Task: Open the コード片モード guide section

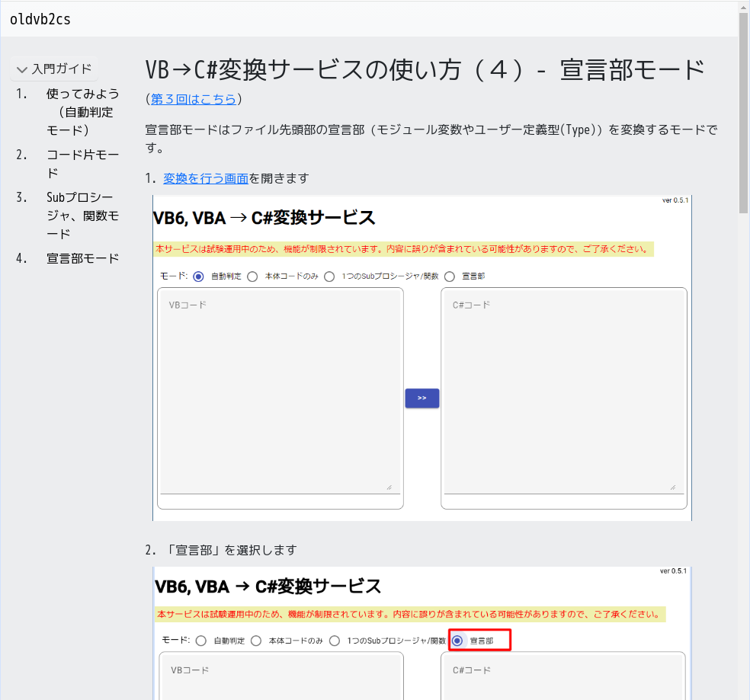Action: point(81,163)
